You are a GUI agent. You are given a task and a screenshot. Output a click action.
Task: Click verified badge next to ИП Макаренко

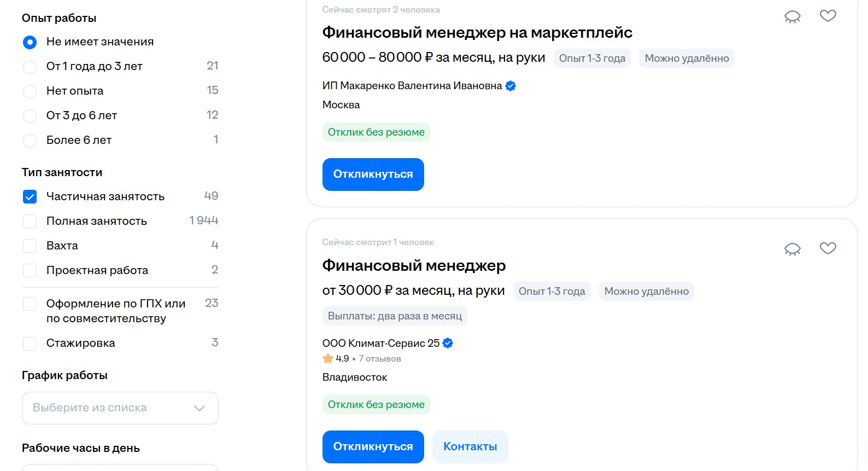[x=511, y=86]
